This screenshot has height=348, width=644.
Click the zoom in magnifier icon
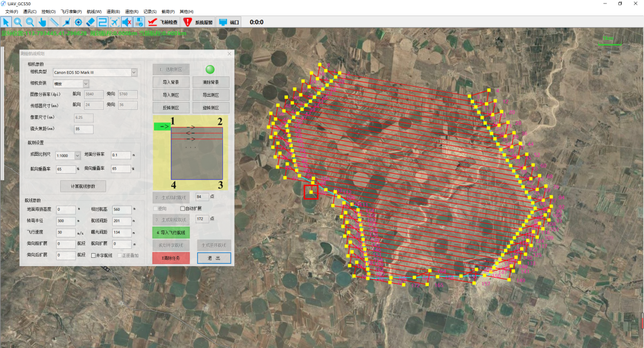(x=18, y=22)
